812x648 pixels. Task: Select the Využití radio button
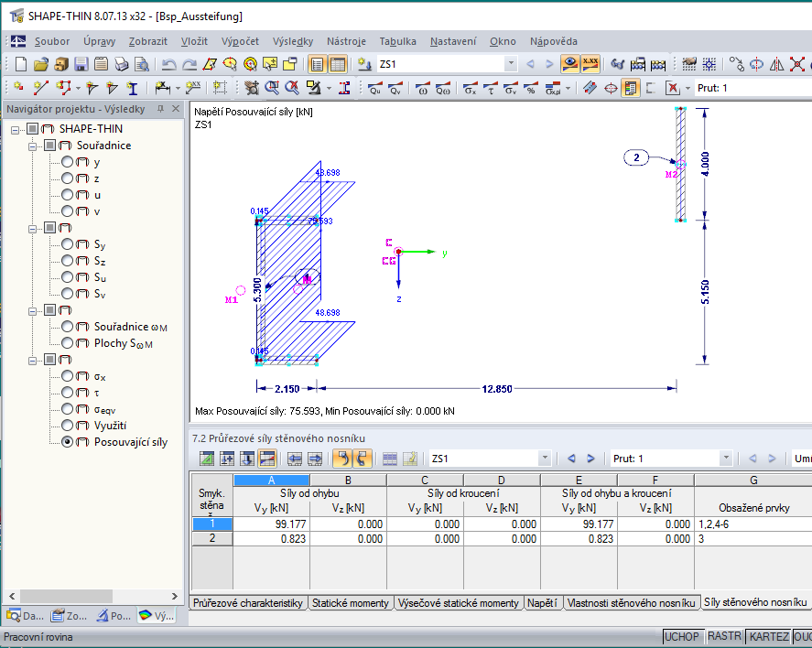[67, 426]
